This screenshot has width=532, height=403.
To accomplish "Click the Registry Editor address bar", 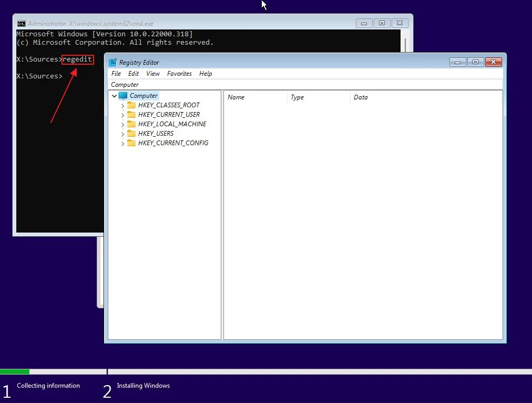I will [305, 85].
